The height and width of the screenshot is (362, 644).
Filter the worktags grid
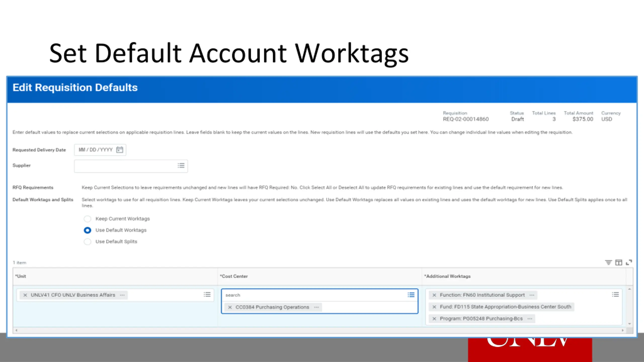point(608,262)
